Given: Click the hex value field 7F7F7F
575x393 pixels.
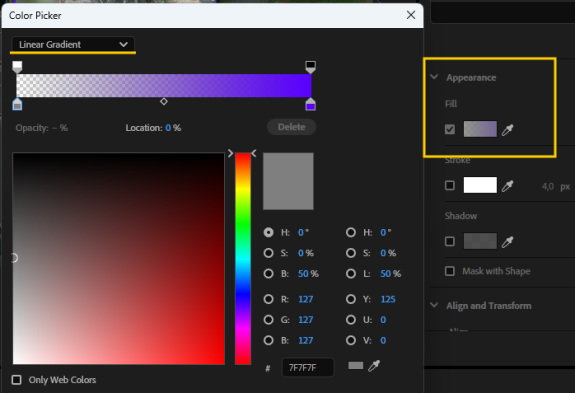Looking at the screenshot, I should click(308, 367).
